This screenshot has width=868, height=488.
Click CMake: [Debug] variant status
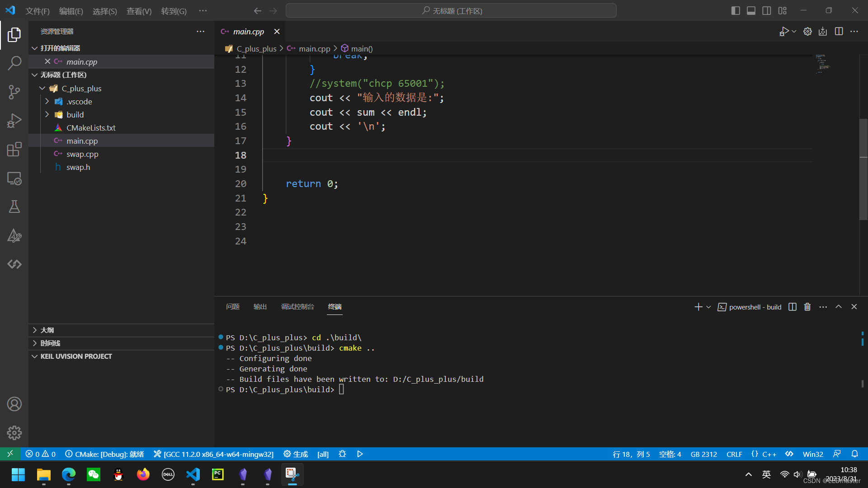[104, 454]
